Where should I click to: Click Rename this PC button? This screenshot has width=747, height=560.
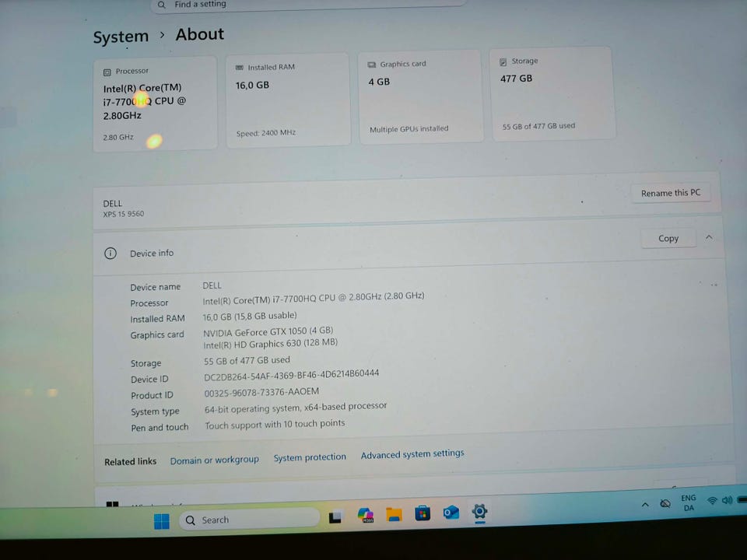point(671,193)
